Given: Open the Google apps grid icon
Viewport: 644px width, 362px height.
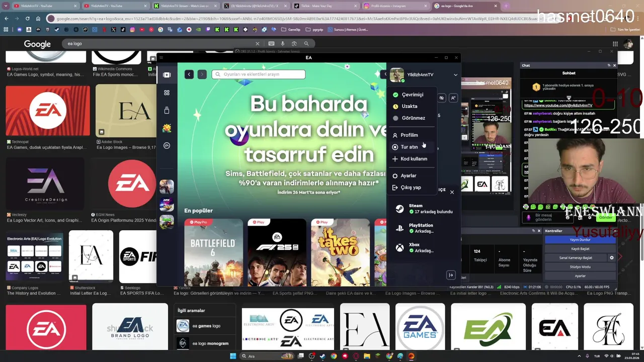Looking at the screenshot, I should (615, 44).
